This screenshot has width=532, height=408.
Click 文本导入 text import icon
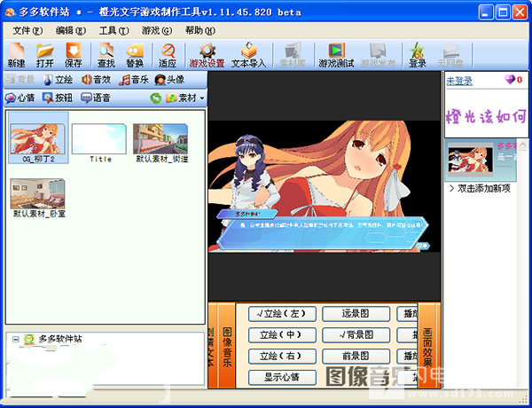(x=248, y=55)
